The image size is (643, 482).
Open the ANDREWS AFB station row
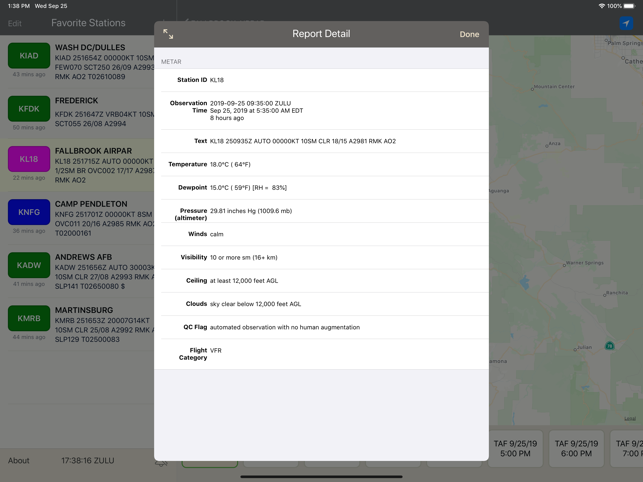tap(77, 271)
